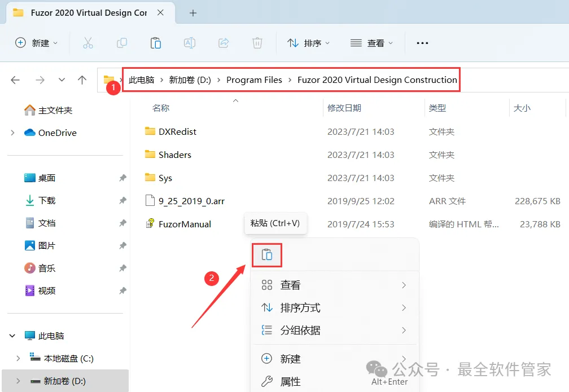The image size is (569, 392).
Task: Open 排序方式 submenu in context menu
Action: click(x=334, y=308)
